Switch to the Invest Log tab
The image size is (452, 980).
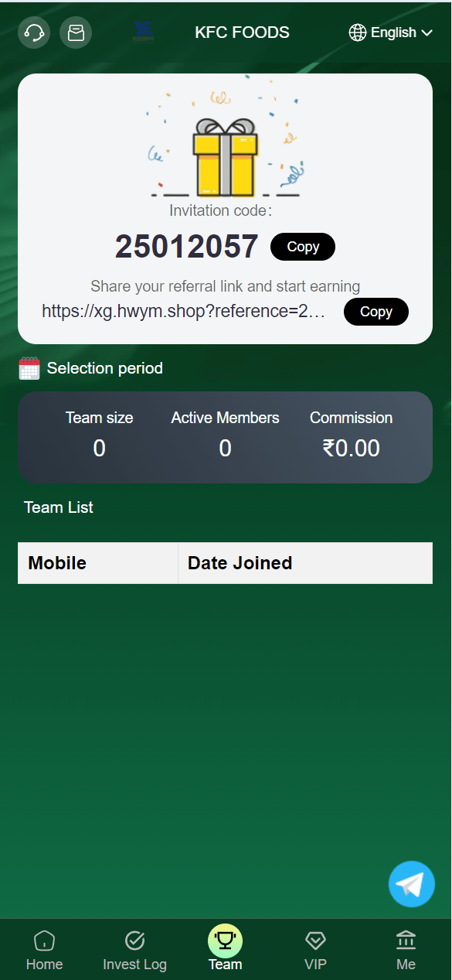pos(135,951)
